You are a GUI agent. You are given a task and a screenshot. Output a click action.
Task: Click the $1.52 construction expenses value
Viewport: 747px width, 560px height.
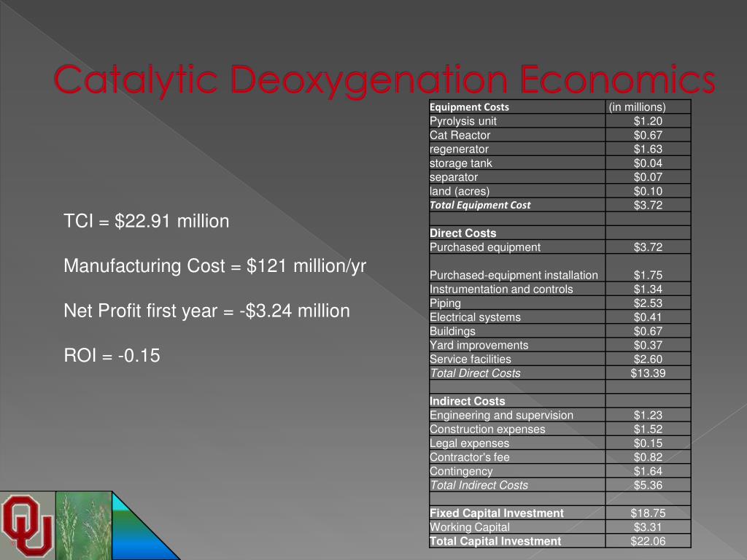648,429
